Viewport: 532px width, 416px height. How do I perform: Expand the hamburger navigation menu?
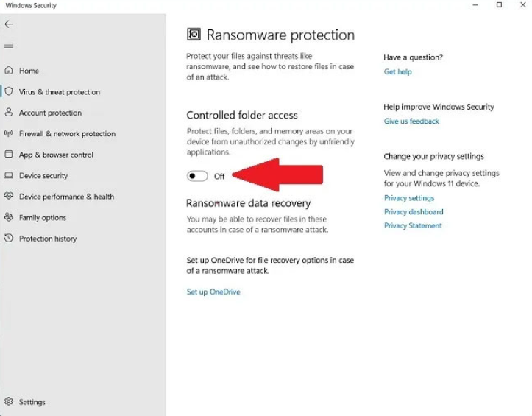(9, 45)
